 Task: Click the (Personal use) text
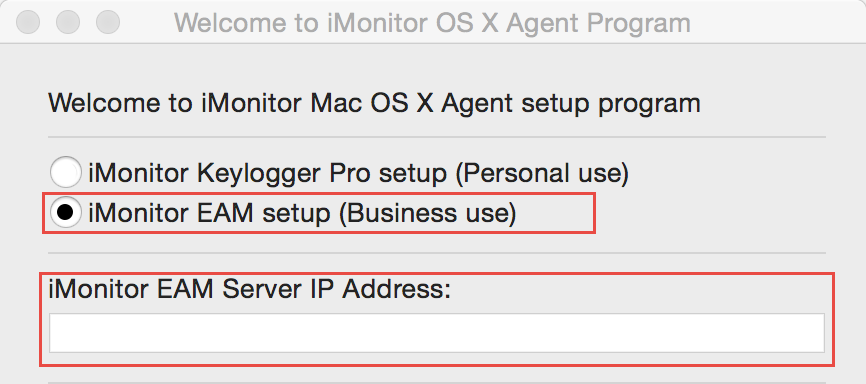coord(542,173)
